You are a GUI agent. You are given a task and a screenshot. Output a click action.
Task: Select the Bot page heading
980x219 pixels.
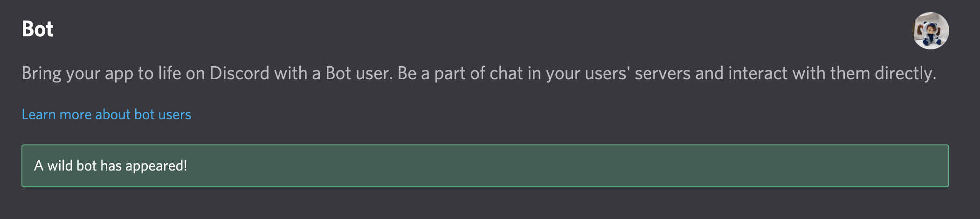click(38, 29)
